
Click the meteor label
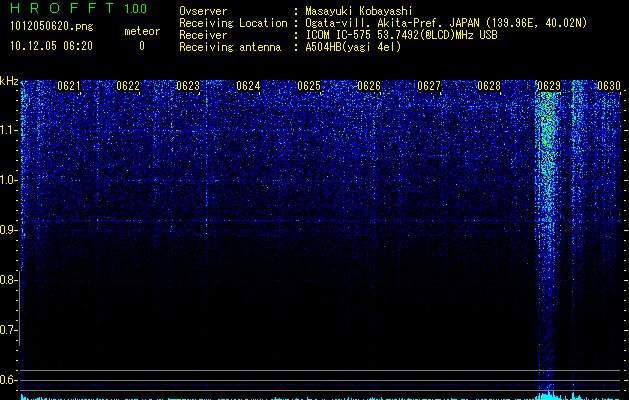pyautogui.click(x=142, y=31)
